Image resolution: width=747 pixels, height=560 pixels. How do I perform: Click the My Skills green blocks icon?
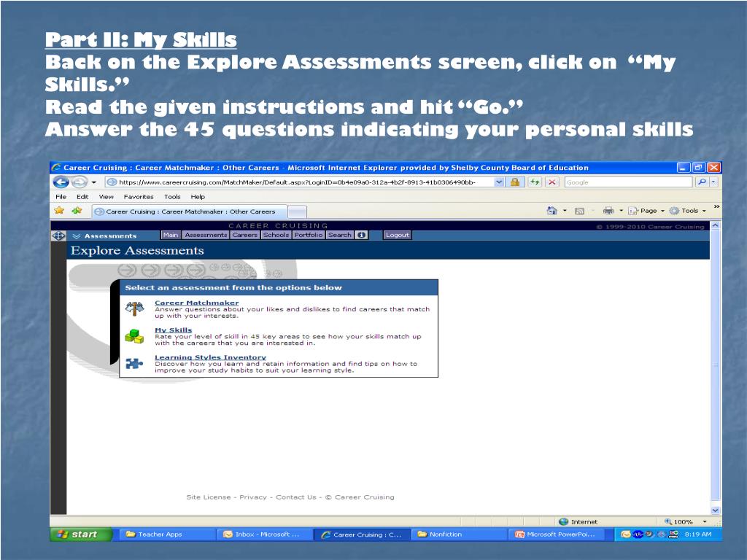[134, 335]
